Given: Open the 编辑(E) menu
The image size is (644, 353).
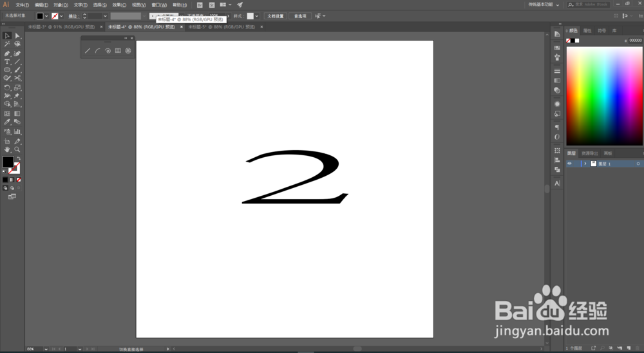Looking at the screenshot, I should pos(41,5).
